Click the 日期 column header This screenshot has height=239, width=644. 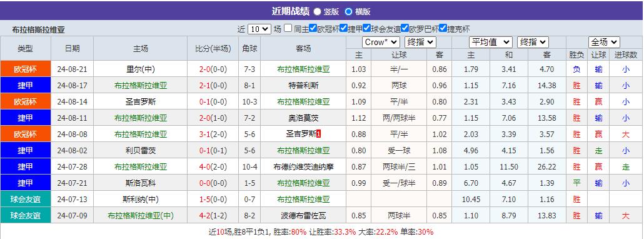73,48
